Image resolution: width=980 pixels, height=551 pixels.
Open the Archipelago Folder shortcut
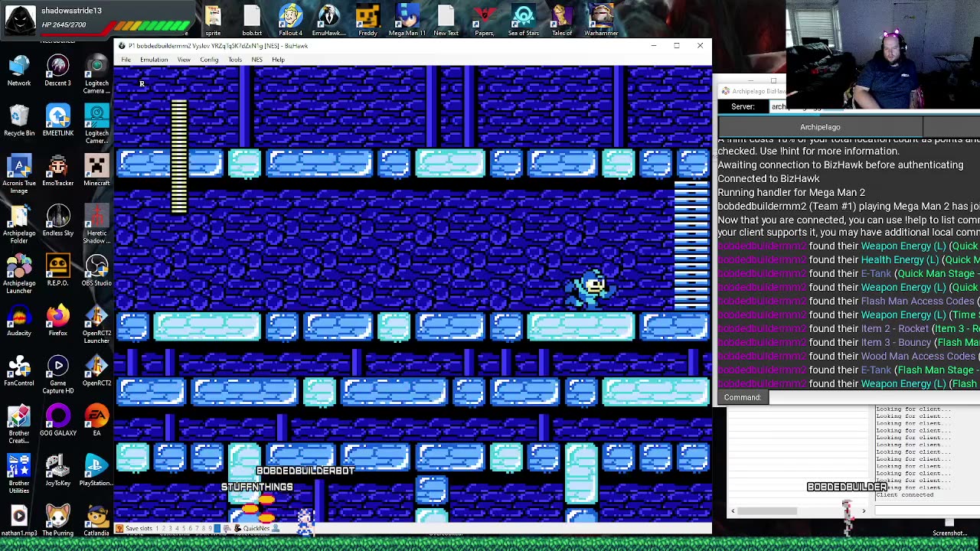19,223
